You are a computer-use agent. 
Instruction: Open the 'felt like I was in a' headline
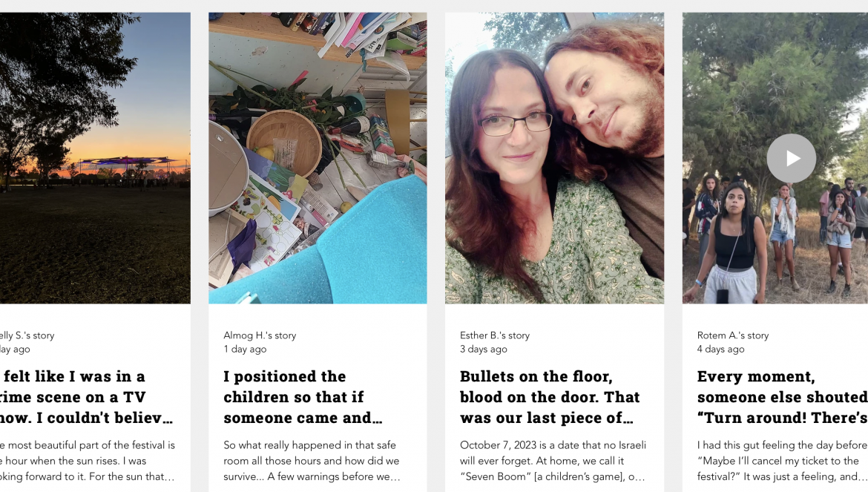(x=86, y=397)
